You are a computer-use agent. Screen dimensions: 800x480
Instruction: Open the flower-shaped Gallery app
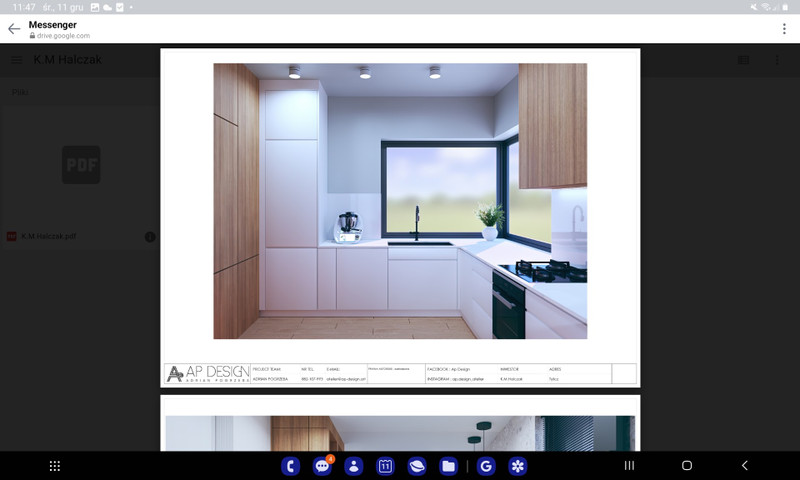(x=517, y=466)
